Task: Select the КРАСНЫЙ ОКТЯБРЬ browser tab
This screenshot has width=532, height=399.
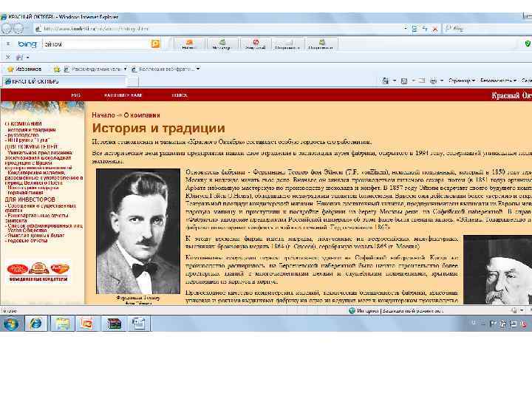Action: [64, 81]
